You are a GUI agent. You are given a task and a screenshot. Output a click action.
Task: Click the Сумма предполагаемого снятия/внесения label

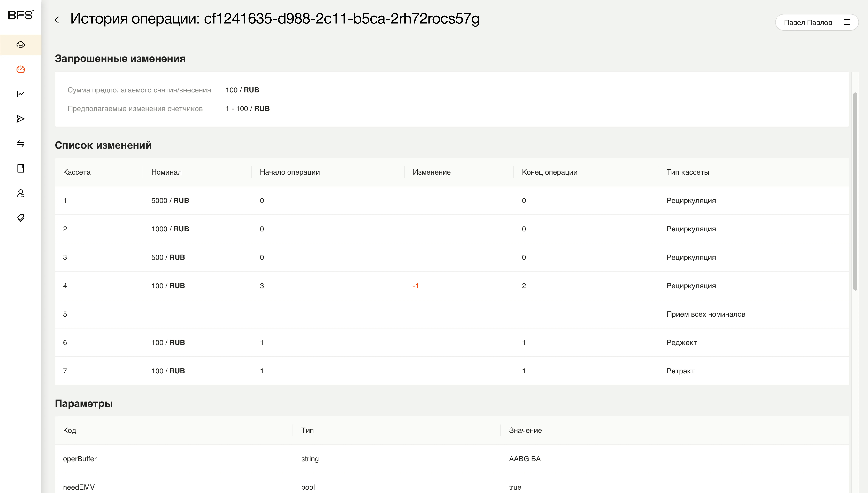pyautogui.click(x=139, y=90)
